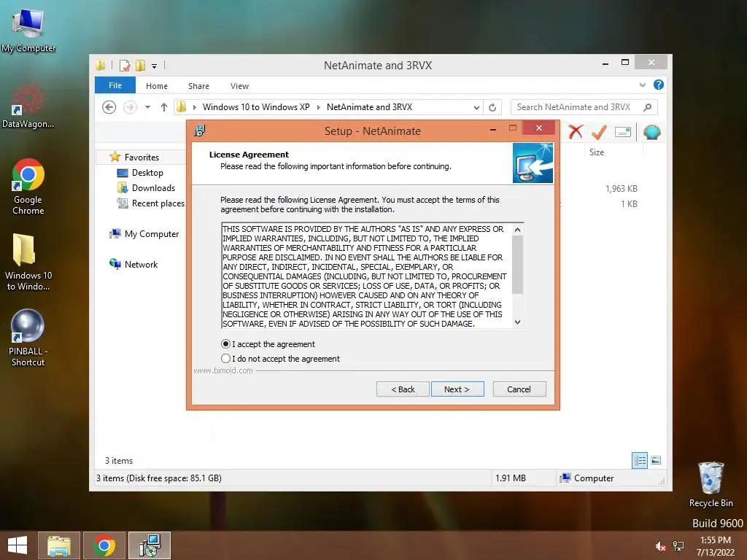Refresh the Explorer folder view
This screenshot has height=560, width=747.
pos(492,108)
